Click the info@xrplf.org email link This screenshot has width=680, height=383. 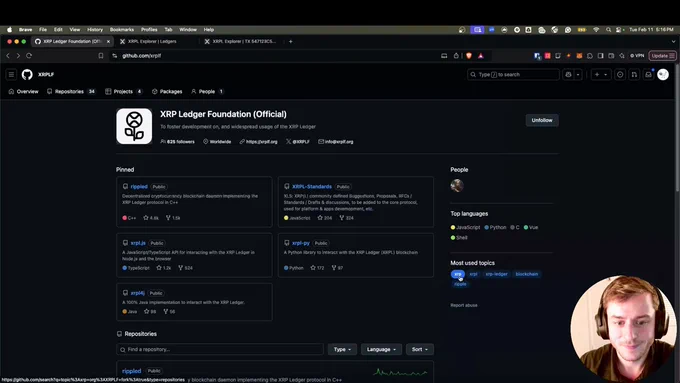339,141
